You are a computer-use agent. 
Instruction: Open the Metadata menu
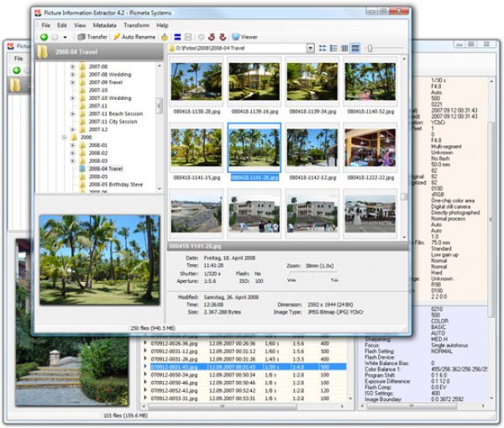pos(105,25)
